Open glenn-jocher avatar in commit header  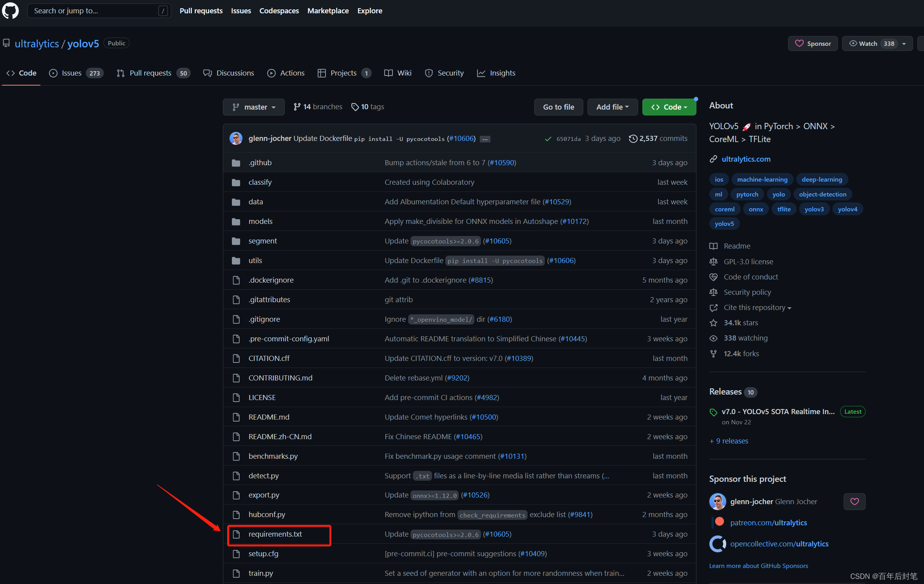pyautogui.click(x=236, y=139)
